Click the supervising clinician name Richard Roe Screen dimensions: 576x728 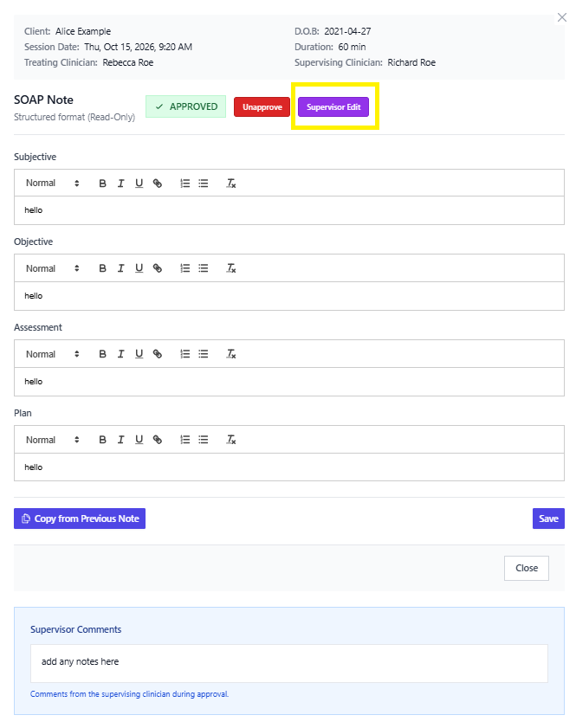[x=411, y=62]
